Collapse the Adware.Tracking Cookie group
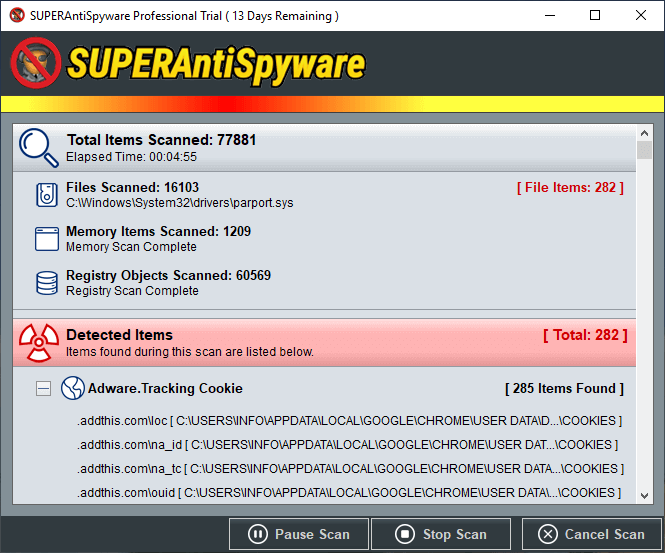Screen dimensions: 665x553 [x=43, y=388]
